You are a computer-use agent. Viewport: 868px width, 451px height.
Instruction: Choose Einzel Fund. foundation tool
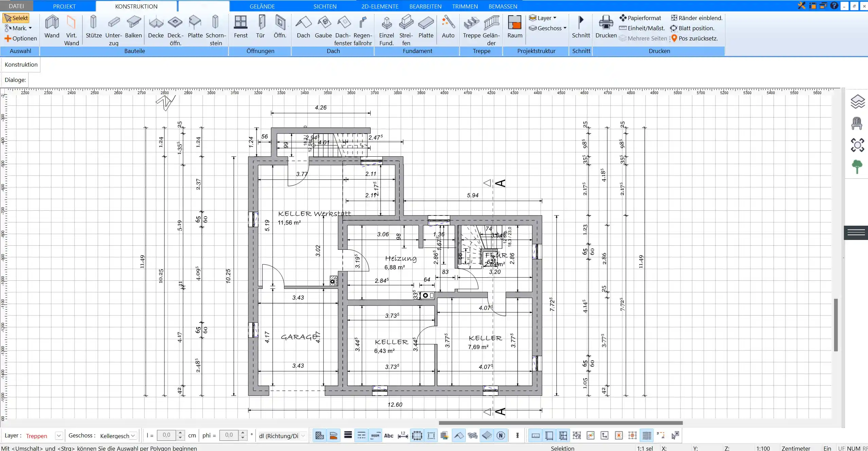pyautogui.click(x=386, y=31)
